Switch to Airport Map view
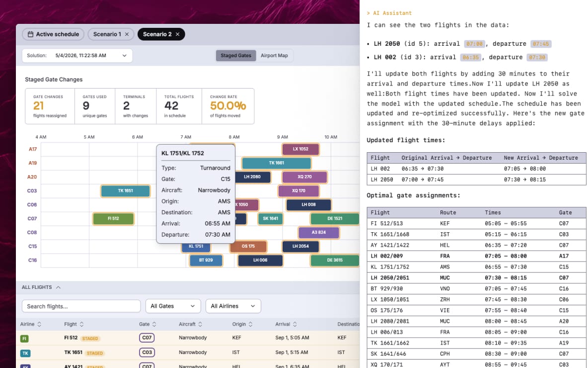The height and width of the screenshot is (368, 588). (x=274, y=56)
